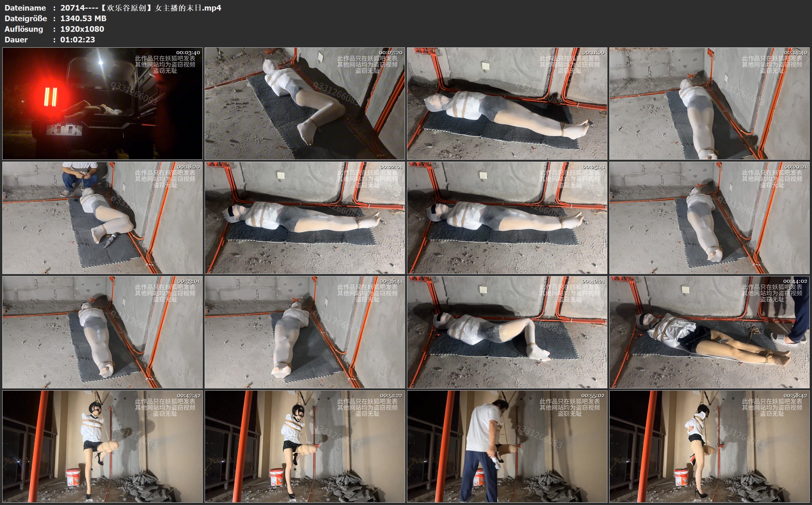The width and height of the screenshot is (812, 505).
Task: Click the Dateigröße value 1340.53 MB
Action: (x=83, y=19)
